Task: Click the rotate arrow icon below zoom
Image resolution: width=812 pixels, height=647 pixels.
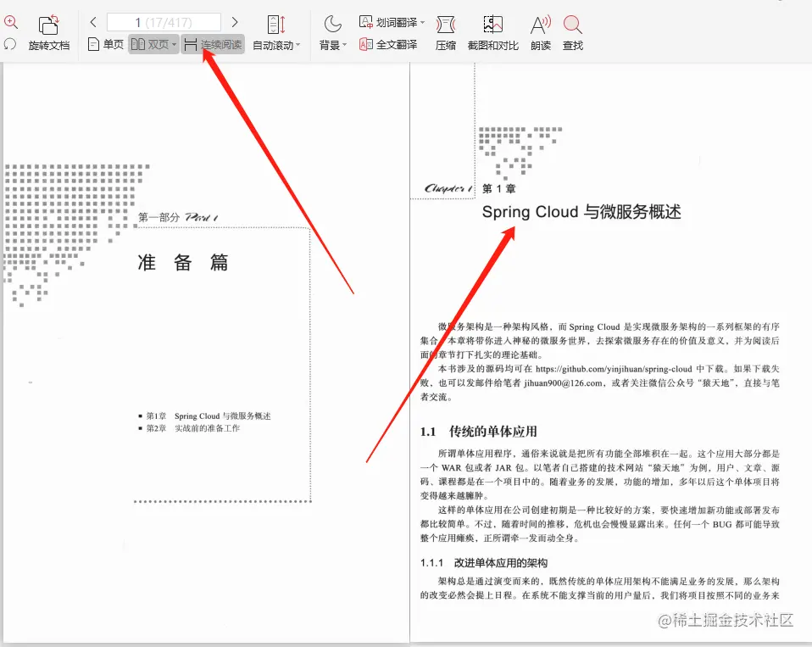Action: pos(10,44)
